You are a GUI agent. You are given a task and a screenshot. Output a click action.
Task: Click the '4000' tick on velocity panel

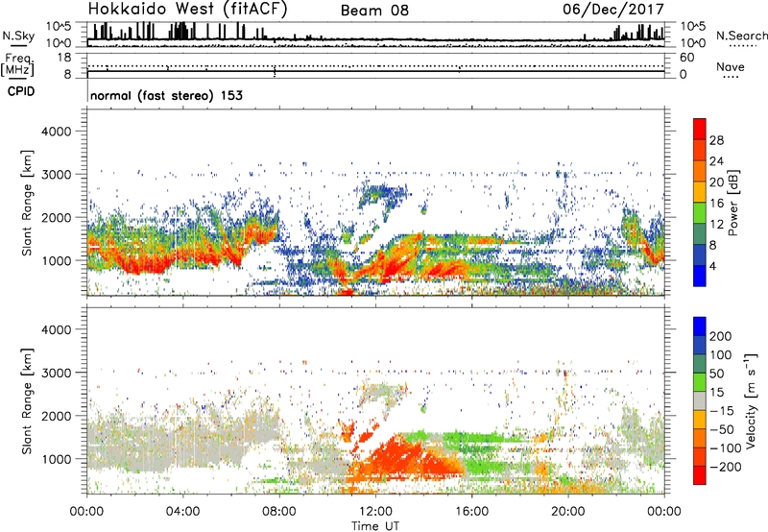pos(56,329)
